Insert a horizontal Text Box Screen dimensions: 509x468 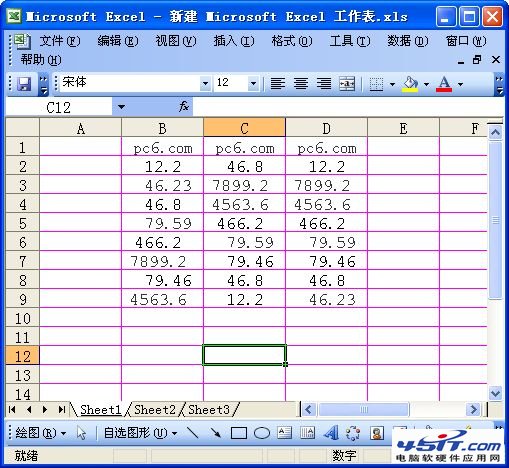[284, 433]
